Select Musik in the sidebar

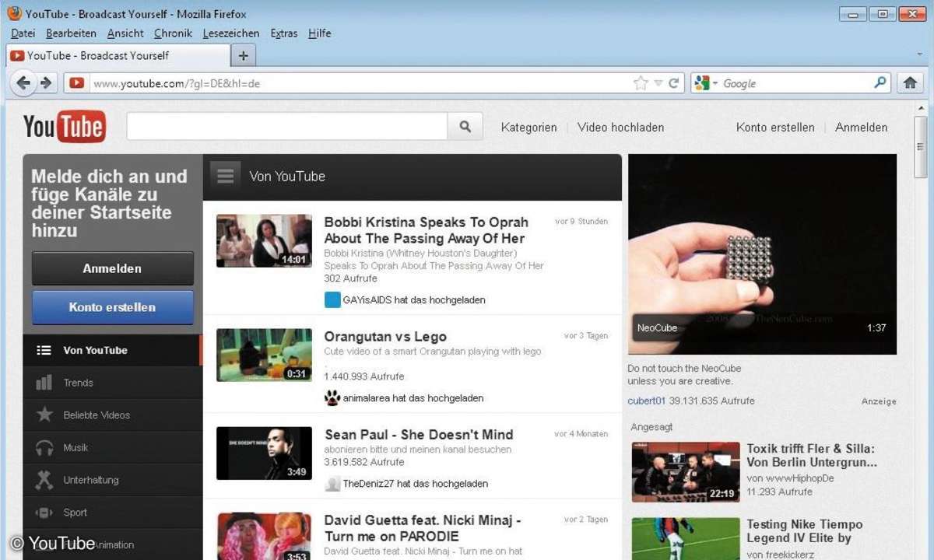point(113,448)
